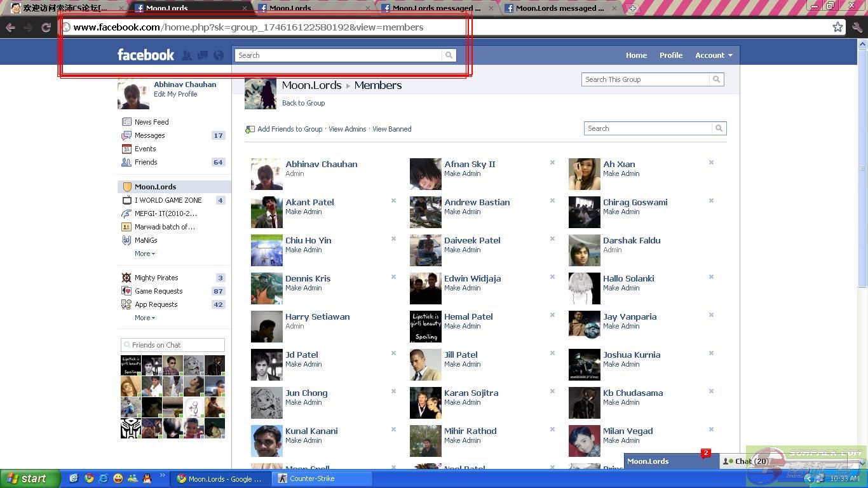The image size is (868, 488).
Task: Bookmark page with the star icon
Action: 837,27
